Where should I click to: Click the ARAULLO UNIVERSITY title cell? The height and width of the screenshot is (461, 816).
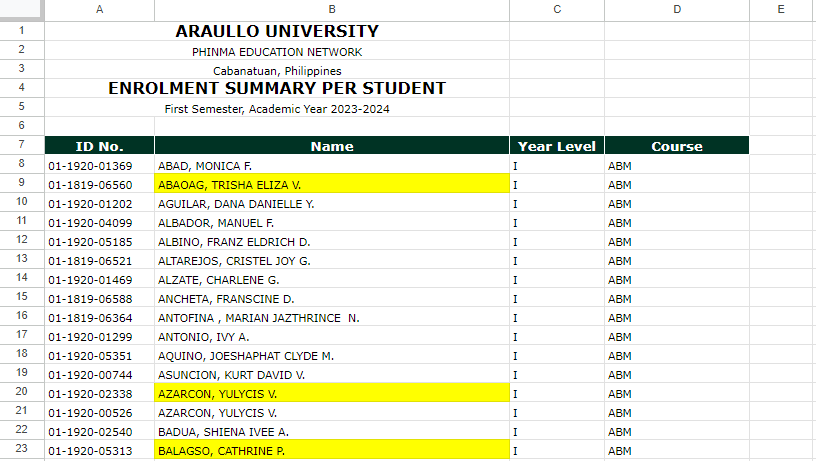point(277,32)
